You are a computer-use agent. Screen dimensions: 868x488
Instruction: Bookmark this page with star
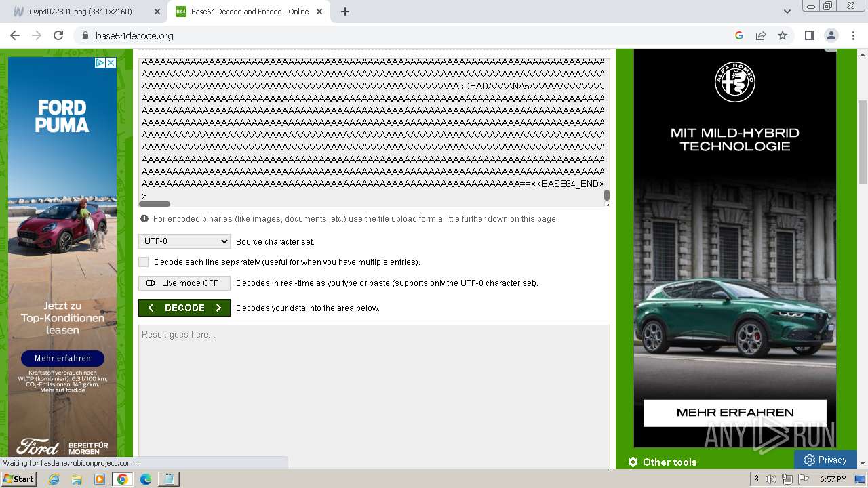click(x=783, y=35)
